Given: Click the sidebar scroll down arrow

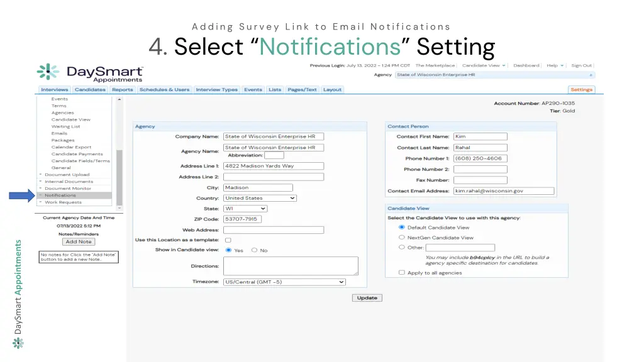Looking at the screenshot, I should point(119,208).
